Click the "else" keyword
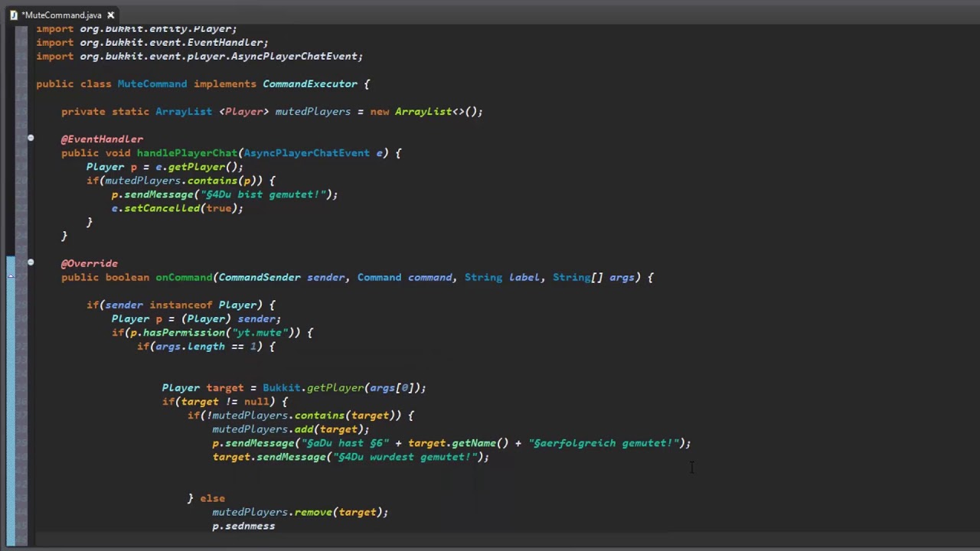Viewport: 980px width, 551px height. pos(212,498)
